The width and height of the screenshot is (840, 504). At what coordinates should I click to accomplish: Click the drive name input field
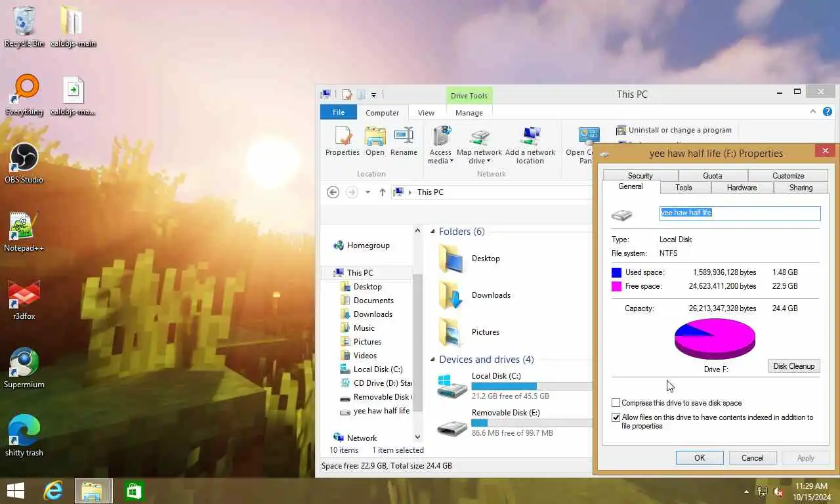[x=740, y=213]
